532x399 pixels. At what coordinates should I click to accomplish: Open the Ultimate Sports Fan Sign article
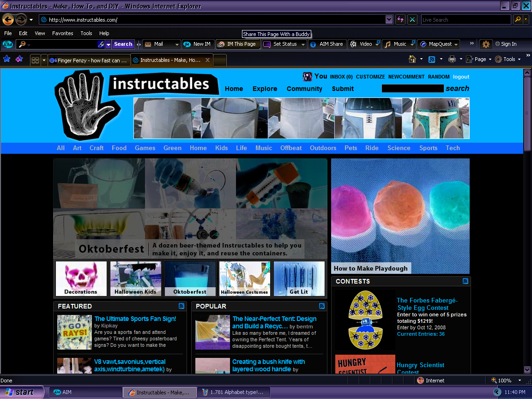click(135, 319)
